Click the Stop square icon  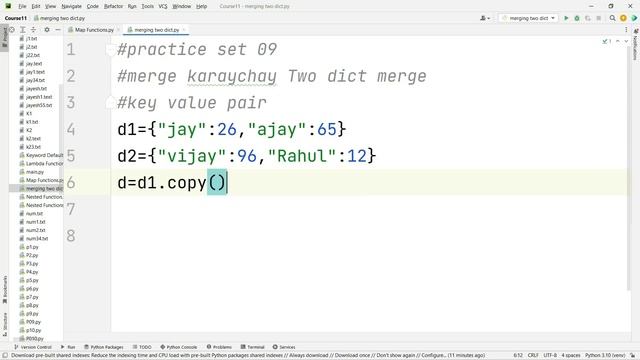pyautogui.click(x=599, y=18)
